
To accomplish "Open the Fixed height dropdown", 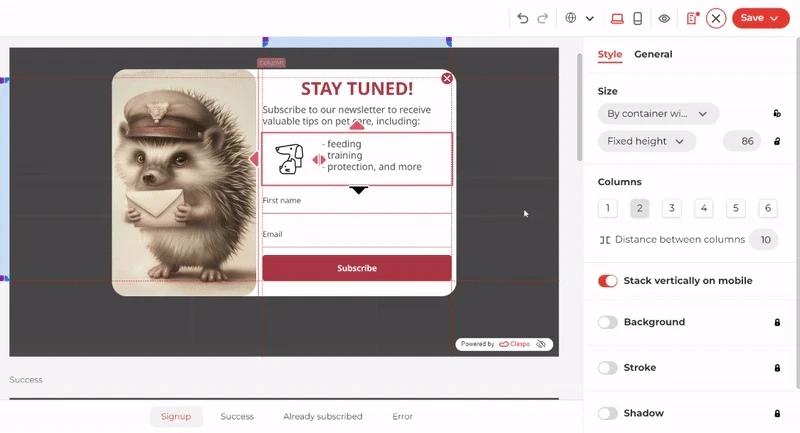I will coord(646,141).
